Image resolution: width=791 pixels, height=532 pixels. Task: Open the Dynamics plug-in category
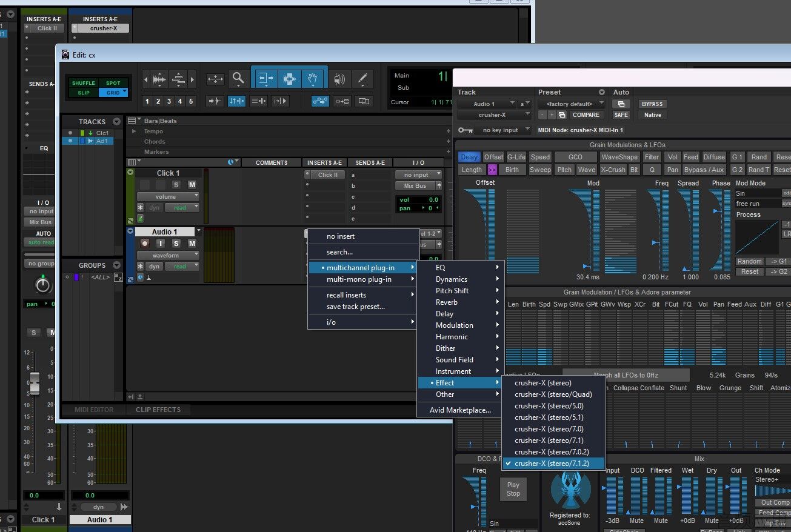coord(460,279)
